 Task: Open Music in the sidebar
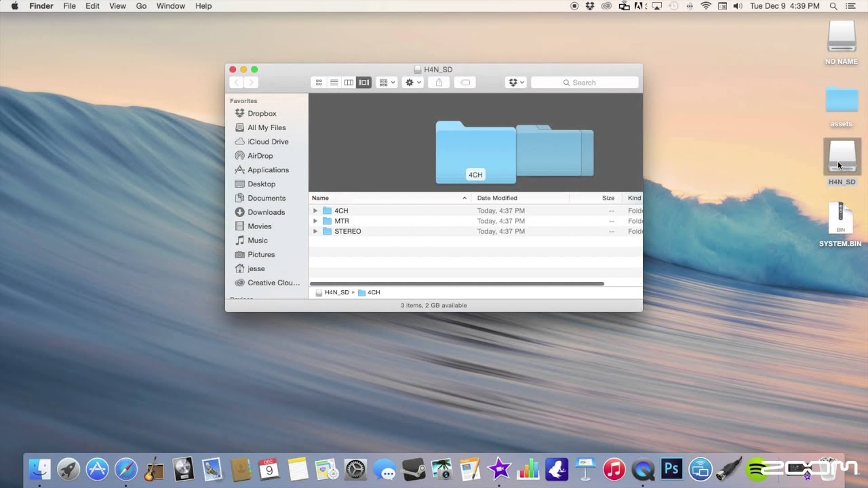(257, 241)
